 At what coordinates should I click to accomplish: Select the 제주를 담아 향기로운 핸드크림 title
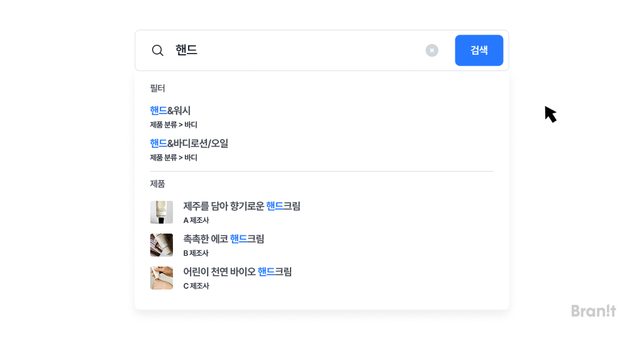(x=241, y=206)
